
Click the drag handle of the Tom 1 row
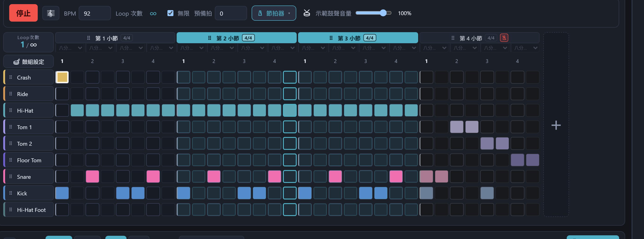(x=11, y=127)
